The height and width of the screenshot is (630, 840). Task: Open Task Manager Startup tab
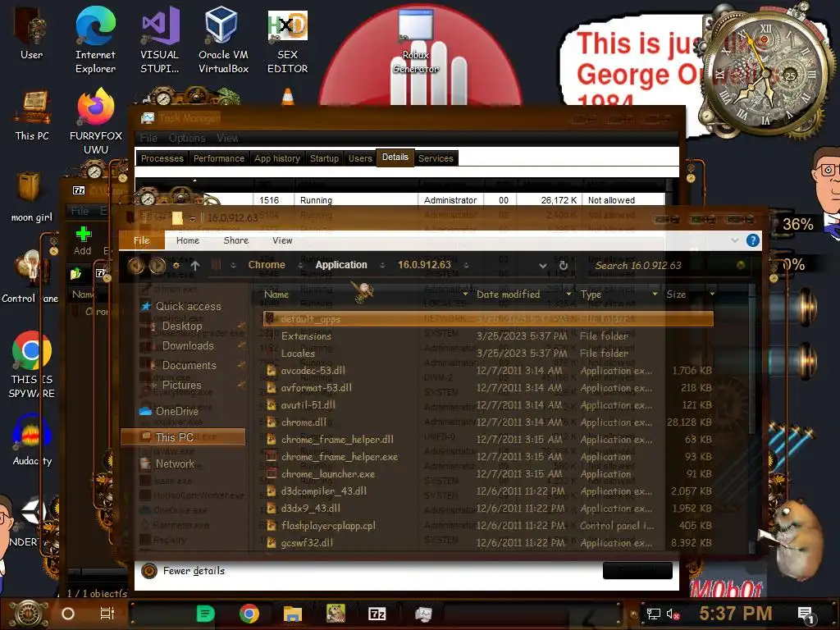[x=324, y=158]
